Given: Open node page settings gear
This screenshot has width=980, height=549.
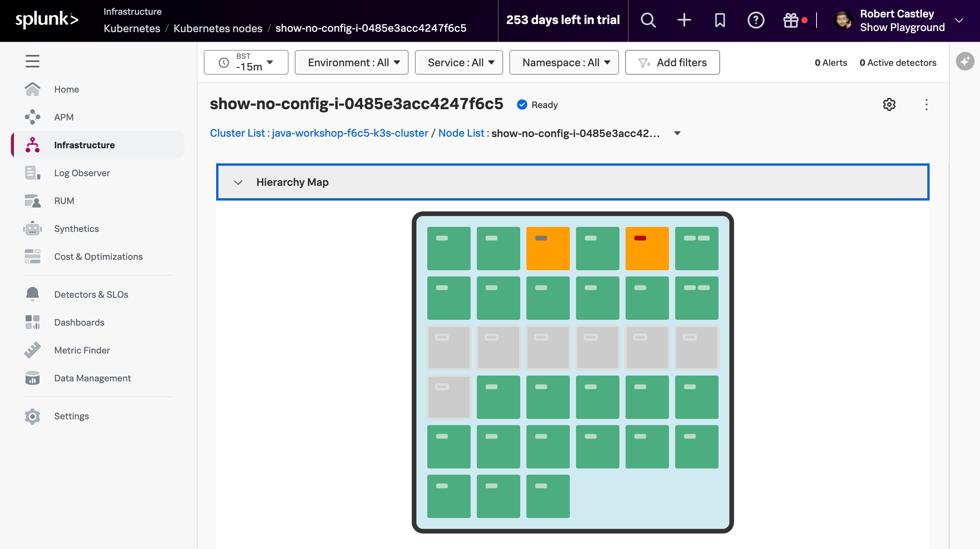Looking at the screenshot, I should click(889, 105).
